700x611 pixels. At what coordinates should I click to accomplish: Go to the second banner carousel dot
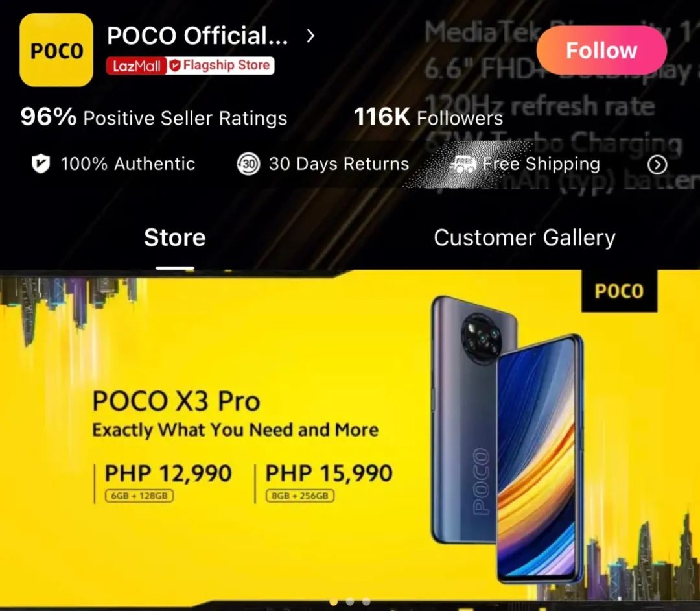tap(350, 602)
